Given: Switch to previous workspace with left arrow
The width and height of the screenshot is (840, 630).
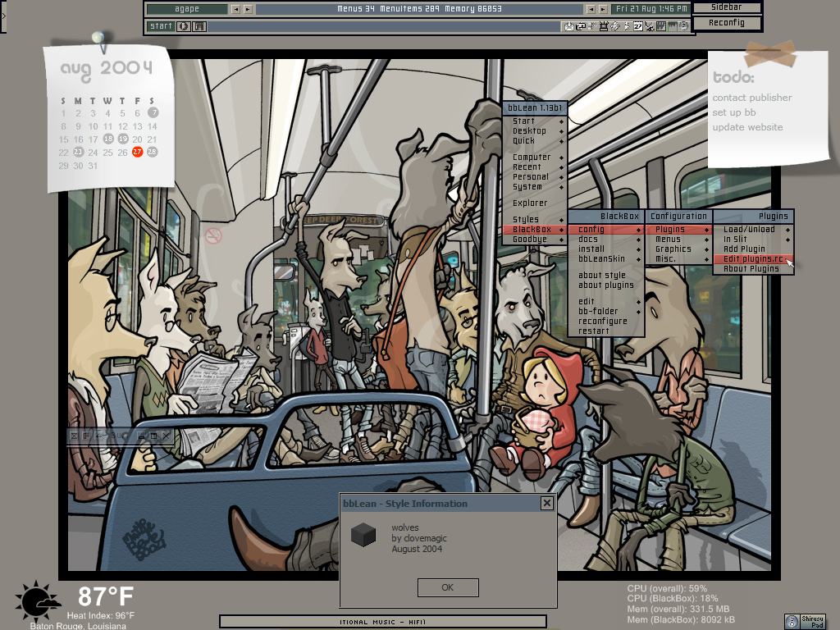Looking at the screenshot, I should [235, 9].
